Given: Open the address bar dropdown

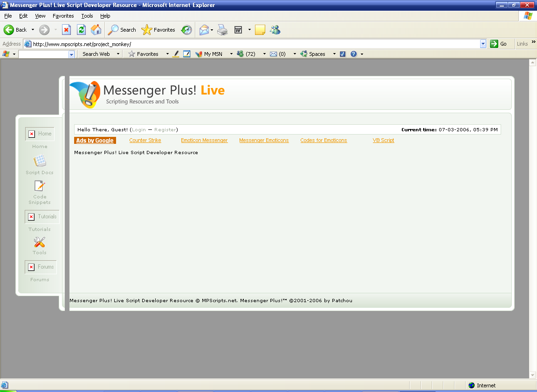Looking at the screenshot, I should [483, 44].
